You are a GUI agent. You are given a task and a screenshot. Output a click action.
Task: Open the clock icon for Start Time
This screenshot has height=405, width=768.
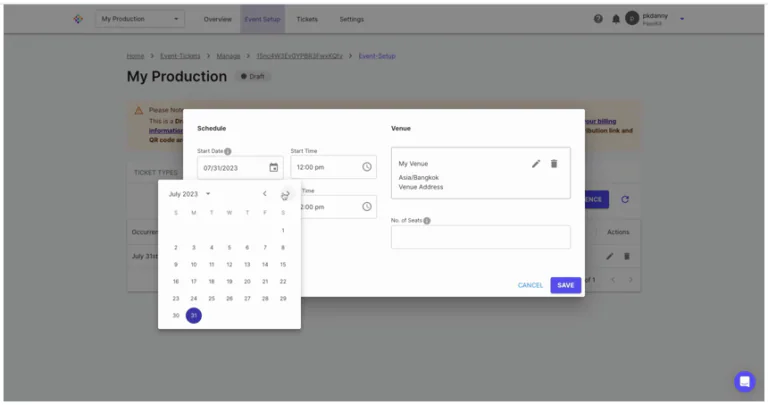pos(367,167)
